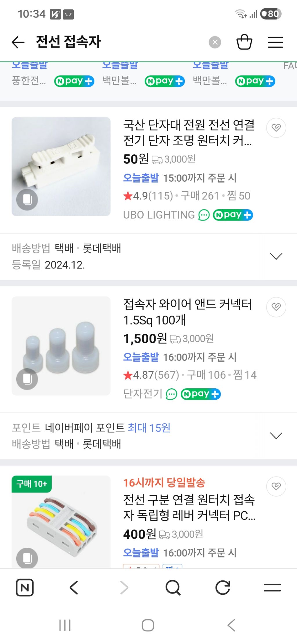This screenshot has height=644, width=297.
Task: Clear the search query with the X button
Action: [x=215, y=42]
